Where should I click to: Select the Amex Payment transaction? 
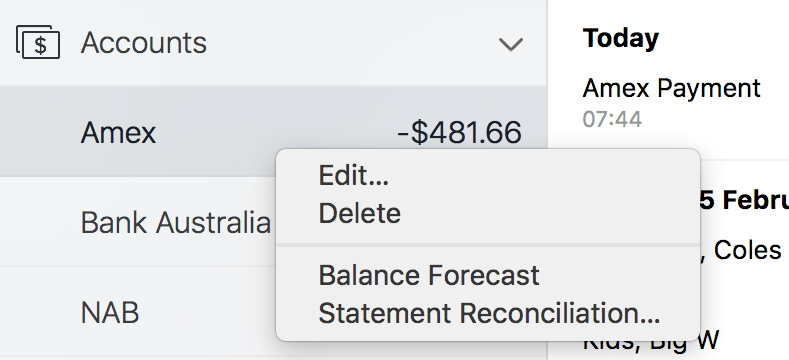pyautogui.click(x=671, y=89)
